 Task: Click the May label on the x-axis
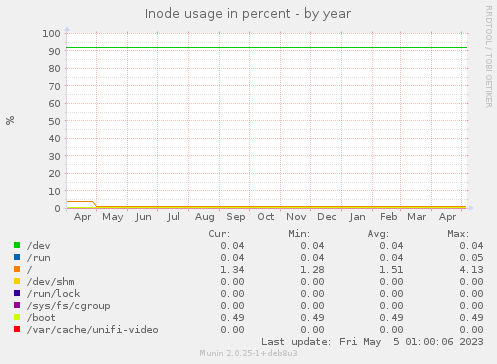[113, 217]
